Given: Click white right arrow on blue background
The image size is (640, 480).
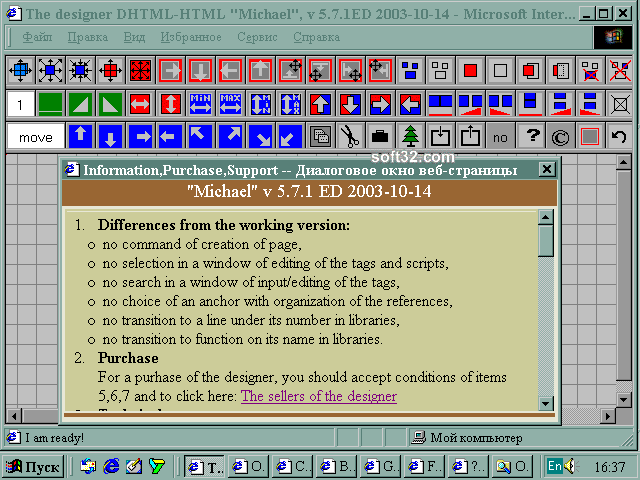Looking at the screenshot, I should point(380,104).
